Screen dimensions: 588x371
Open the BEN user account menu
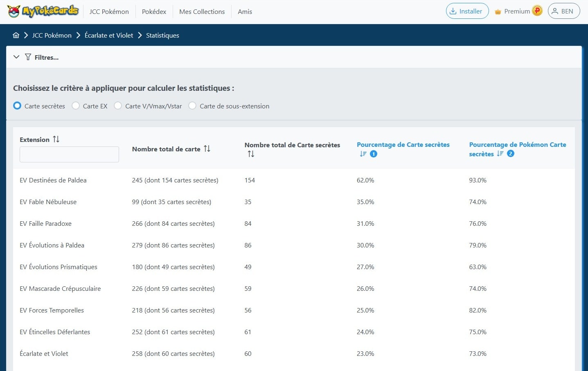(x=563, y=11)
